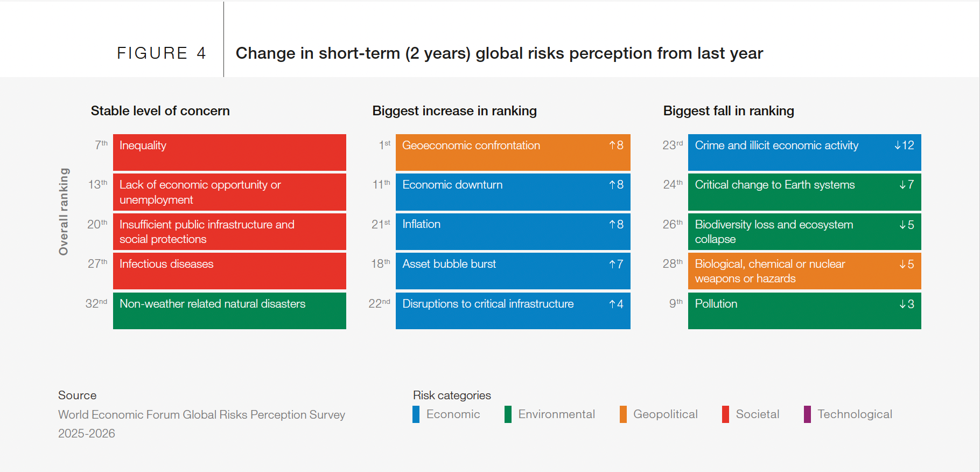Click the Biggest increase in ranking heading
Image resolution: width=980 pixels, height=472 pixels.
[x=454, y=111]
